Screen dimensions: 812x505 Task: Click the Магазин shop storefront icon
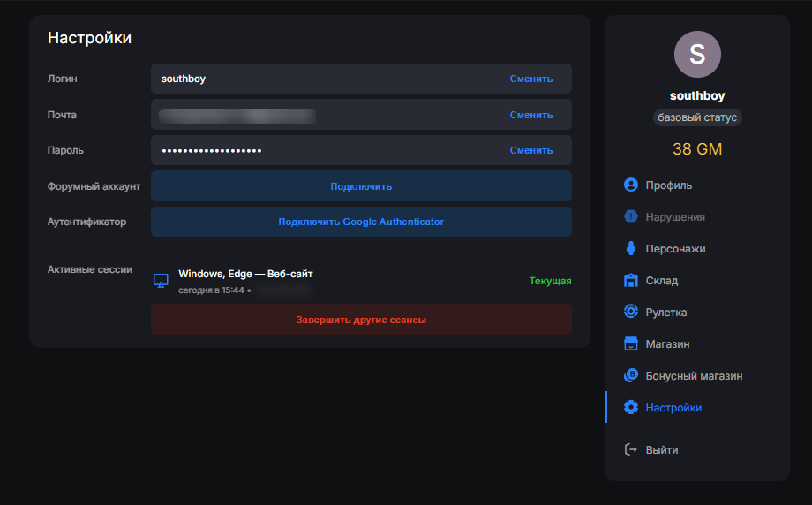630,344
